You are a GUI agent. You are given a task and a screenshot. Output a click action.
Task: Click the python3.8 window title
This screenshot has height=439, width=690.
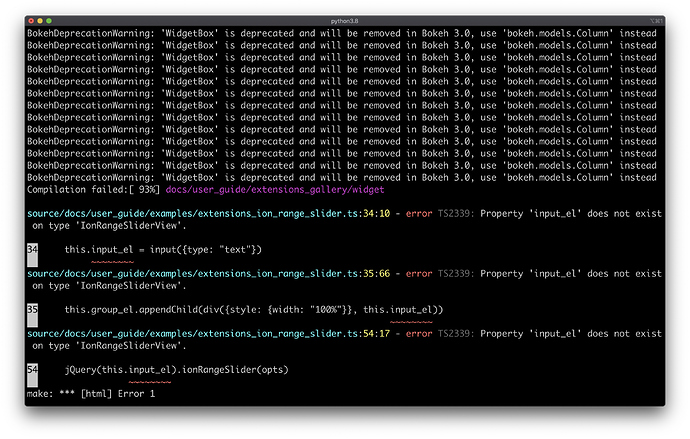click(344, 21)
